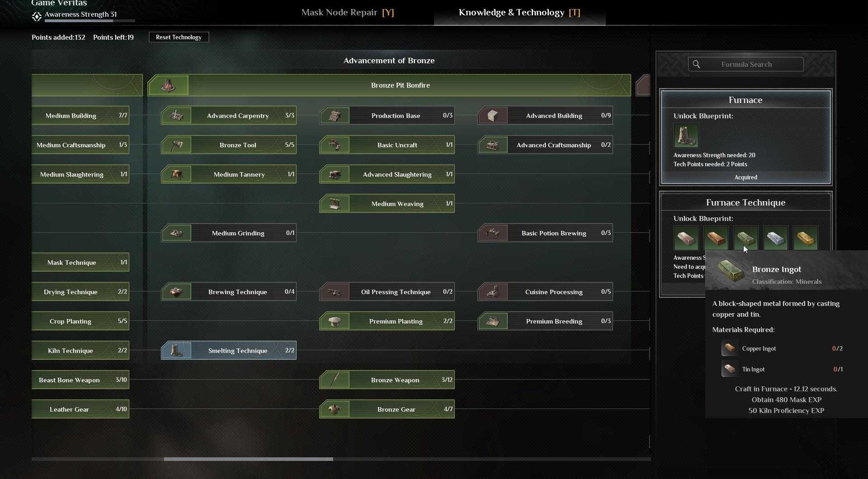Click the Bronze Ingot tooltip title
The height and width of the screenshot is (479, 868).
pos(776,269)
